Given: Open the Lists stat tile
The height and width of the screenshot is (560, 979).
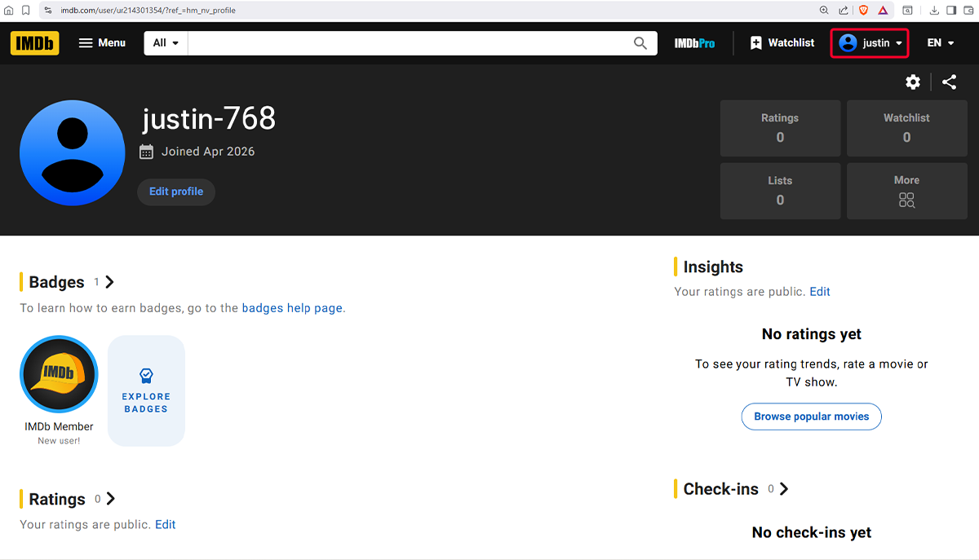Looking at the screenshot, I should point(780,191).
